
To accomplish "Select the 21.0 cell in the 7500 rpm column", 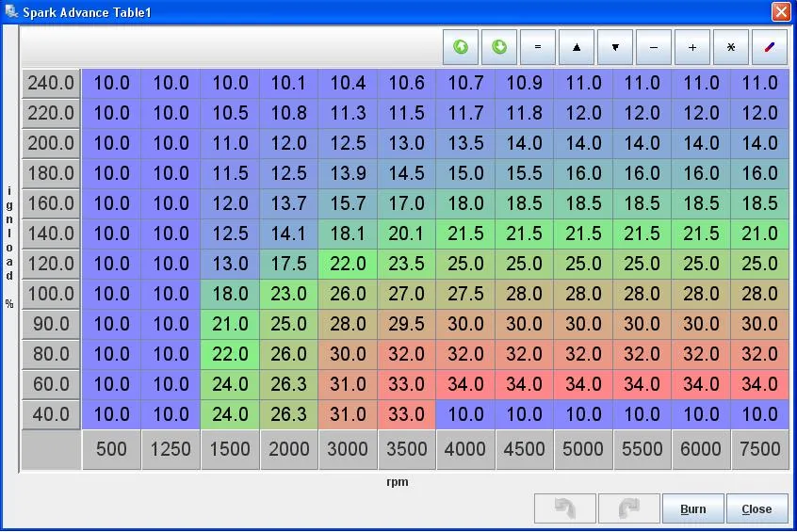I will tap(760, 234).
